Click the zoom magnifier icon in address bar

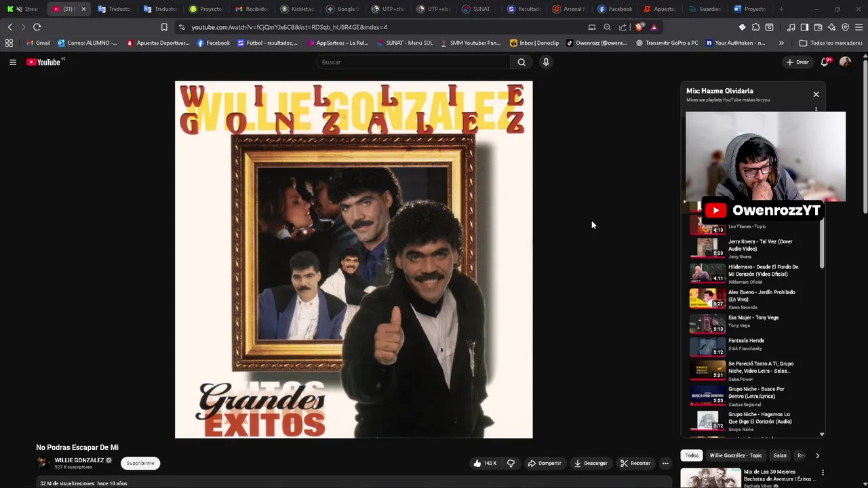(x=607, y=27)
